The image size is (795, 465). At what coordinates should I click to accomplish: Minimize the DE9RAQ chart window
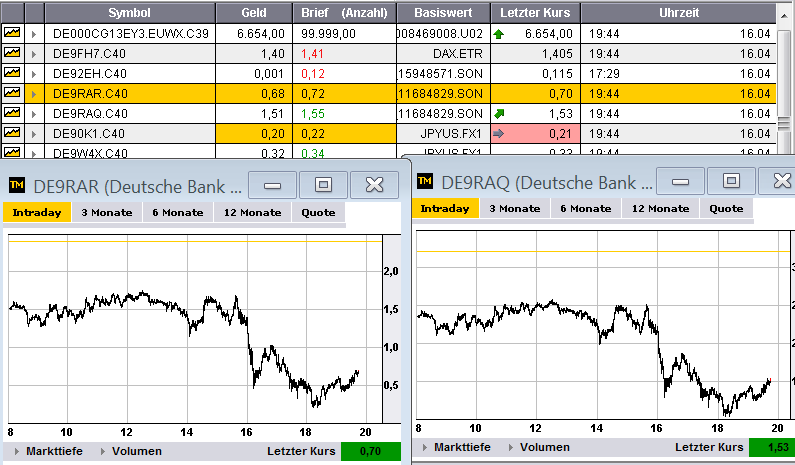coord(680,181)
